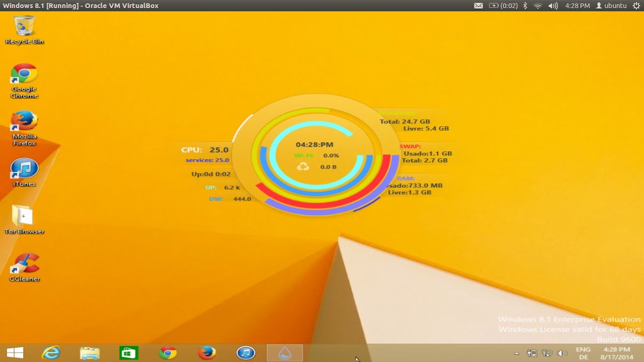Open the Ubuntu Bluetooth indicator
Screen dimensions: 644x362
[525, 6]
